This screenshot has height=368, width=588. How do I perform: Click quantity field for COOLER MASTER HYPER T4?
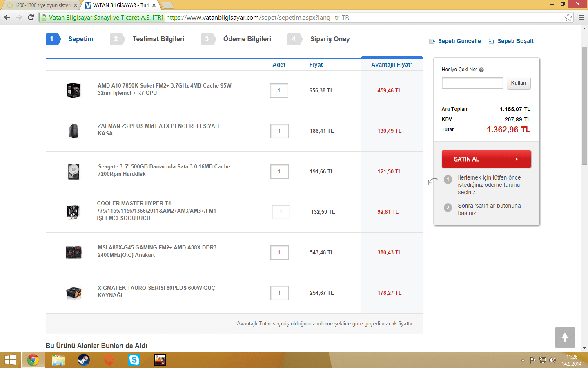point(281,212)
